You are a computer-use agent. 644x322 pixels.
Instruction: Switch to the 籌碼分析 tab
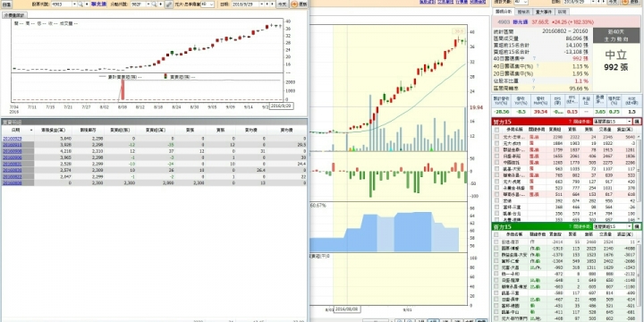click(x=504, y=12)
